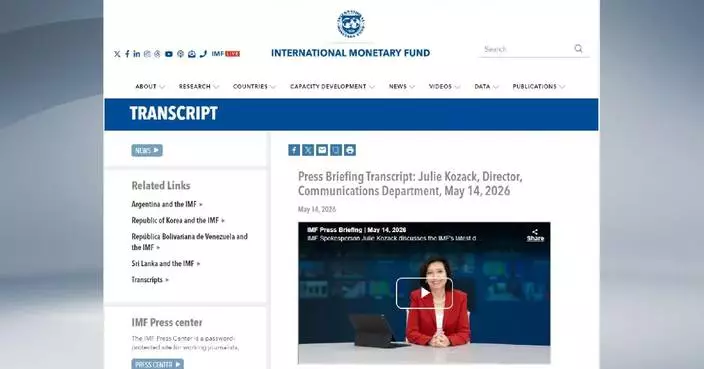Click the IMF logo emblem at top
The width and height of the screenshot is (704, 369).
[x=351, y=24]
